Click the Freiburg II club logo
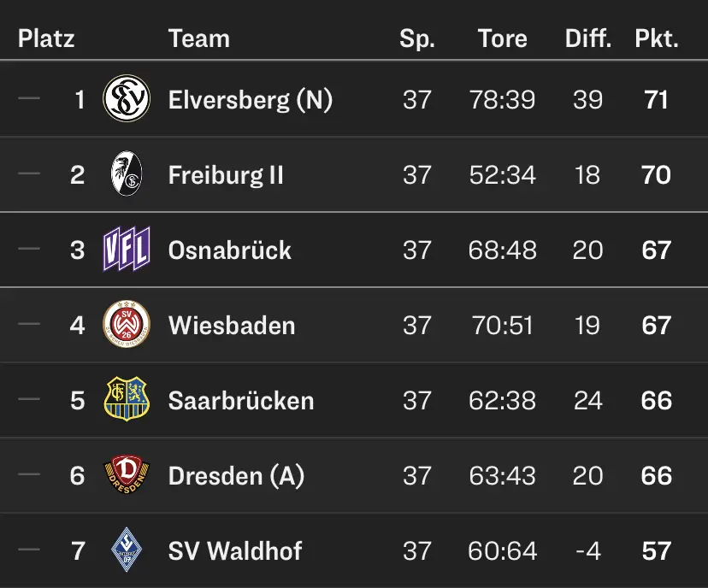The image size is (708, 588). click(x=127, y=174)
